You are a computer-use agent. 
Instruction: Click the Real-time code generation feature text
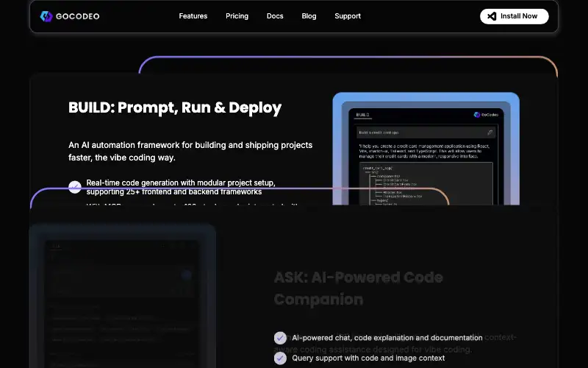(181, 187)
